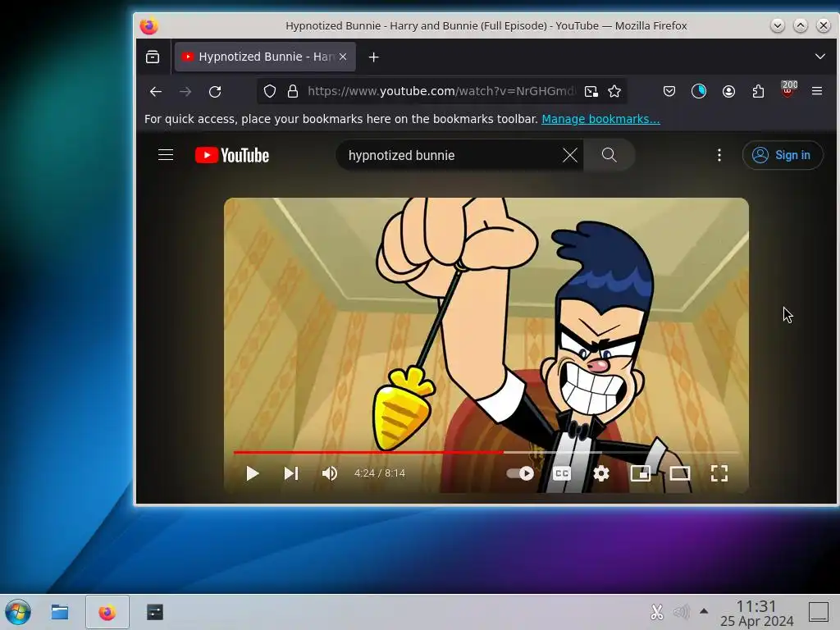This screenshot has height=630, width=840.
Task: Turn on closed captions (CC)
Action: [x=561, y=473]
